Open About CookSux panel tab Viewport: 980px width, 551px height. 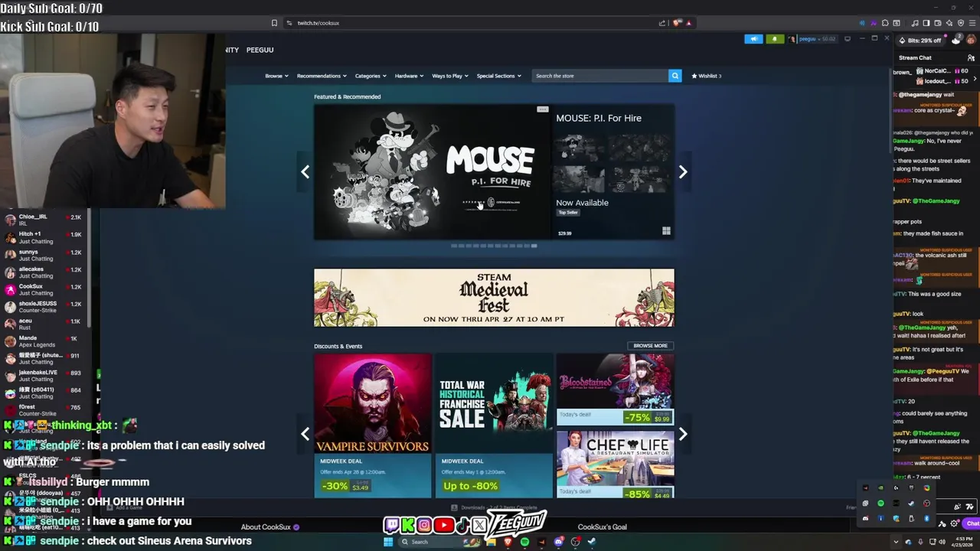click(x=270, y=527)
